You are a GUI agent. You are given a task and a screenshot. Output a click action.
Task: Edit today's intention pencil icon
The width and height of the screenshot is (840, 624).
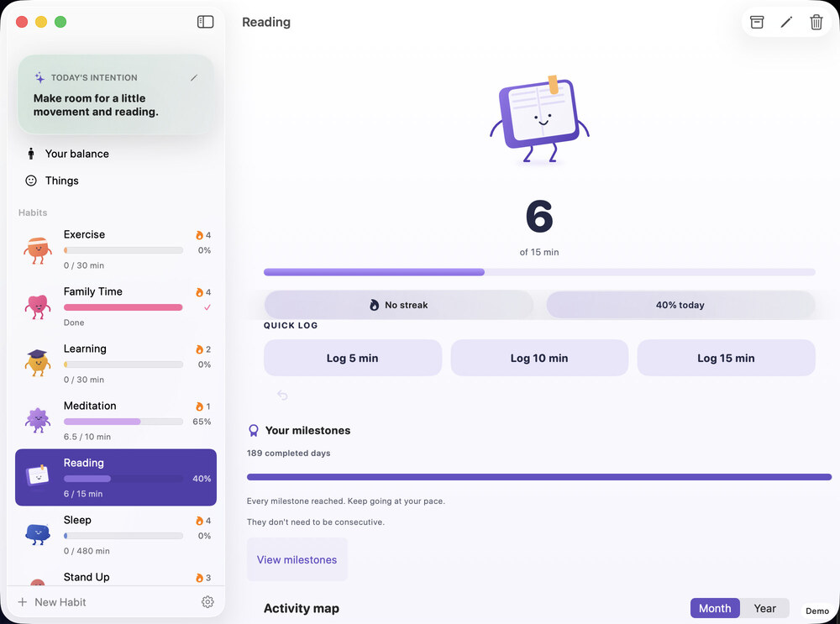pos(194,77)
